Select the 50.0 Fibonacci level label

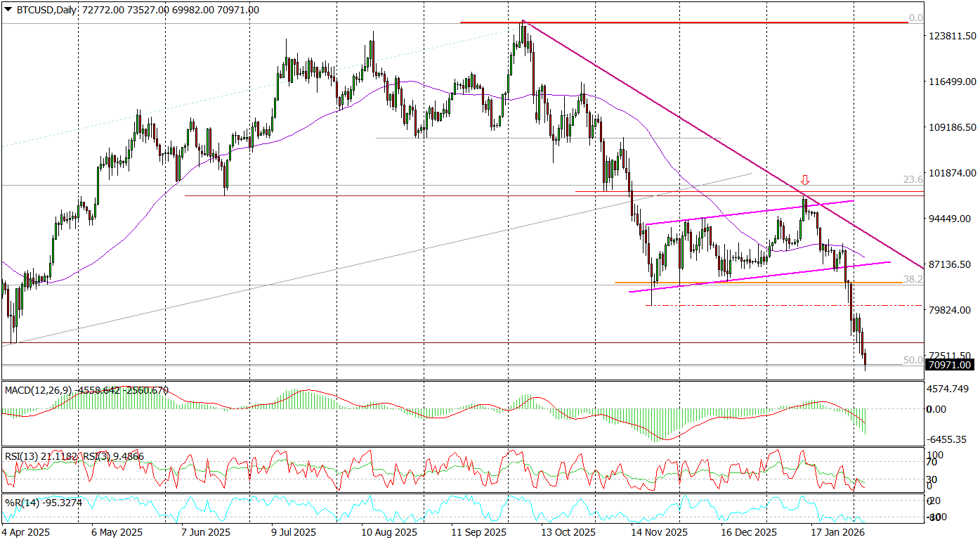coord(913,360)
